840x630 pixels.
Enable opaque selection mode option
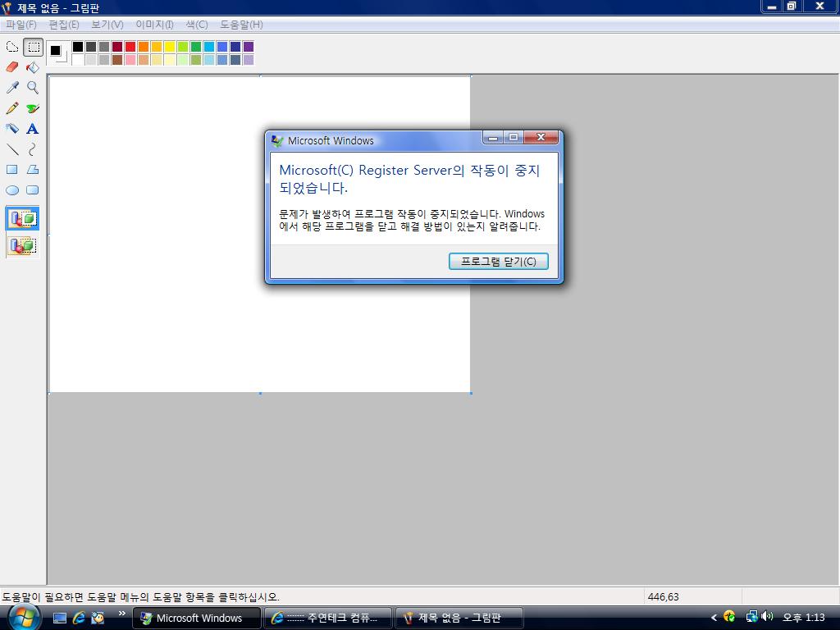click(22, 218)
